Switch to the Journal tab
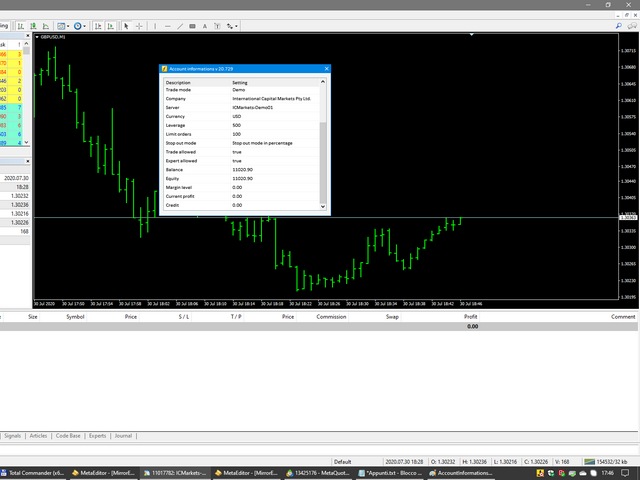 coord(123,436)
